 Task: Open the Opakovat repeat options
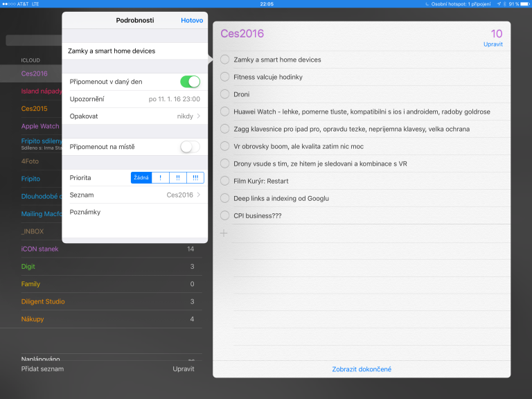[135, 116]
